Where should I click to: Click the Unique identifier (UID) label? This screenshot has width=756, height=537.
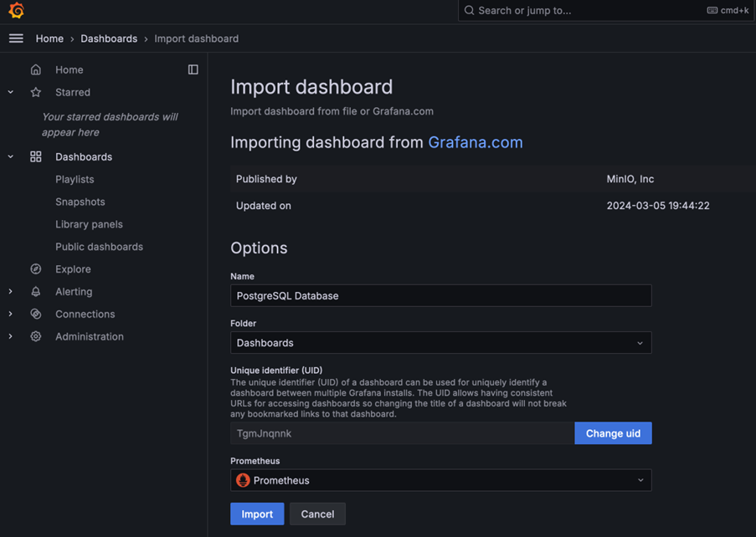coord(276,370)
